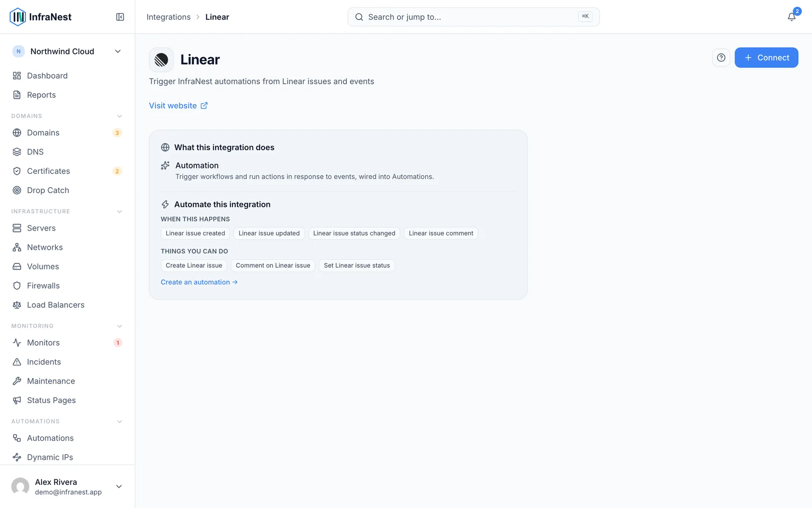
Task: Click the Reports document icon
Action: pyautogui.click(x=17, y=95)
